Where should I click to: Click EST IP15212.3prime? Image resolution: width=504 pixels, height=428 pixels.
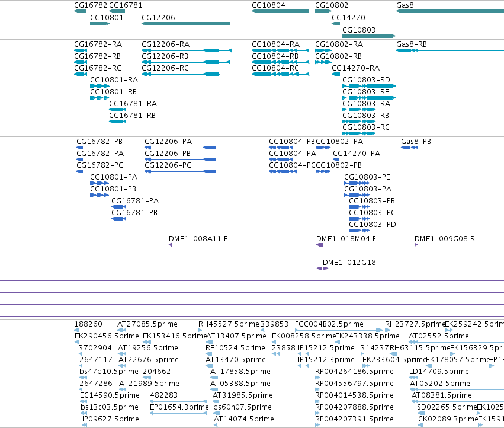point(326,359)
